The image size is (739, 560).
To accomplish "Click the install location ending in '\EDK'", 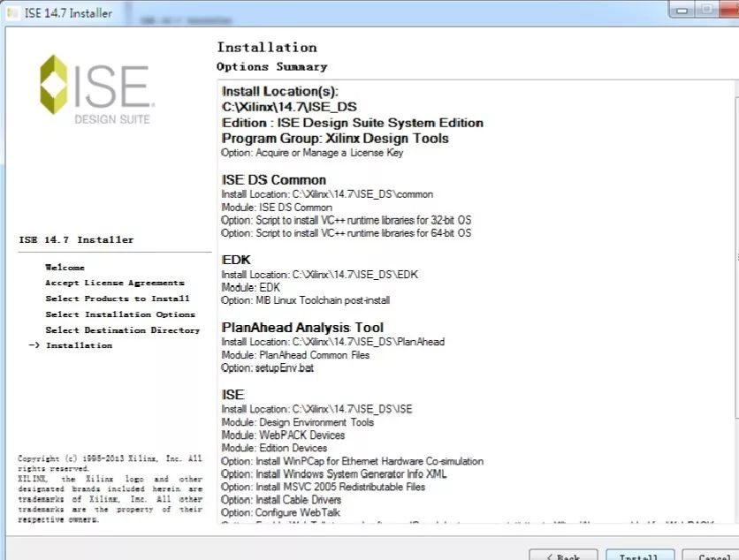I will tap(319, 275).
